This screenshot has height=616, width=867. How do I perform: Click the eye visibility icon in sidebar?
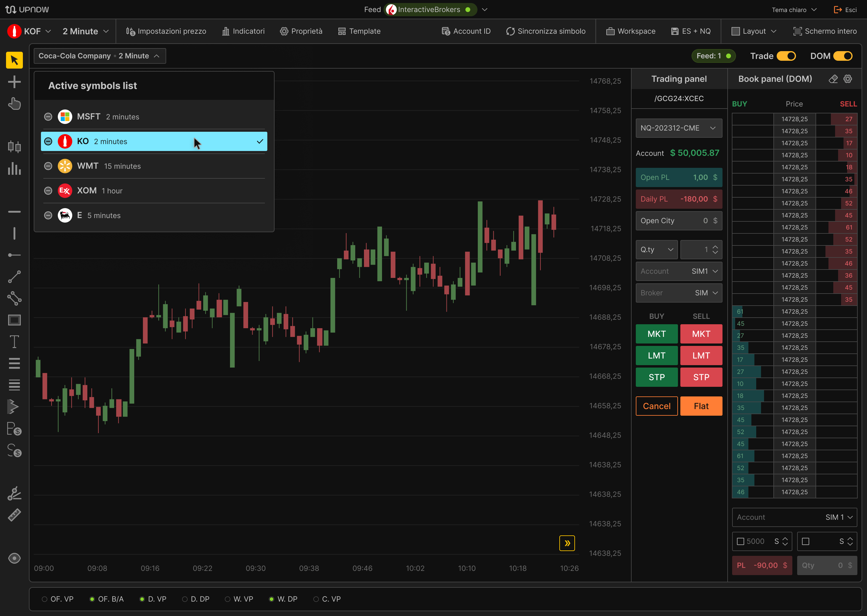(x=14, y=558)
